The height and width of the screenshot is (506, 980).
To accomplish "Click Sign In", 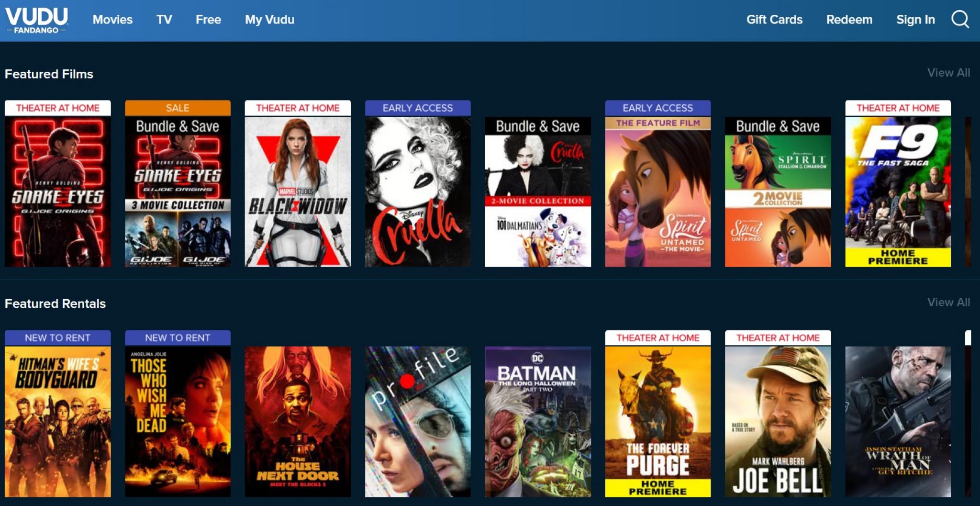I will 915,20.
